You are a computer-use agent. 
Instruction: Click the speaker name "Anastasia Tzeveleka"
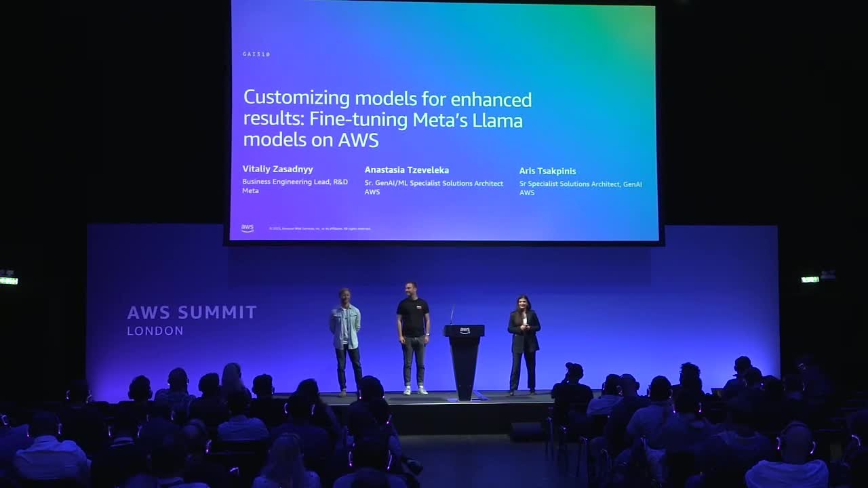point(407,170)
